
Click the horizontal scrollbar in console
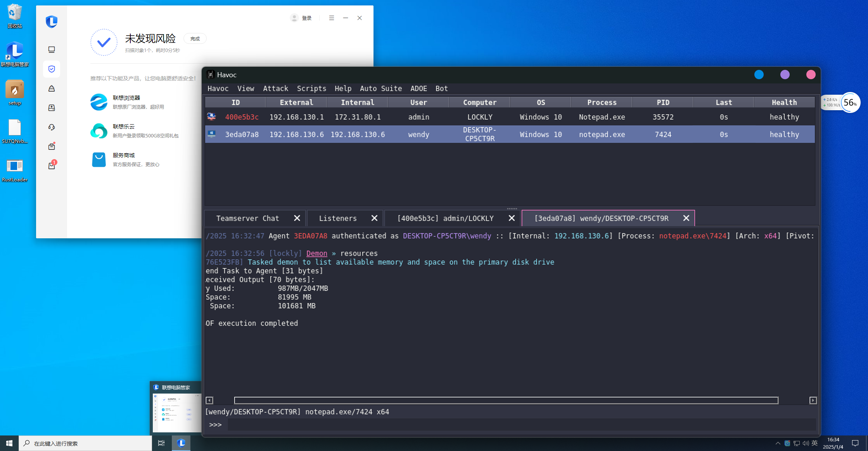click(x=506, y=400)
